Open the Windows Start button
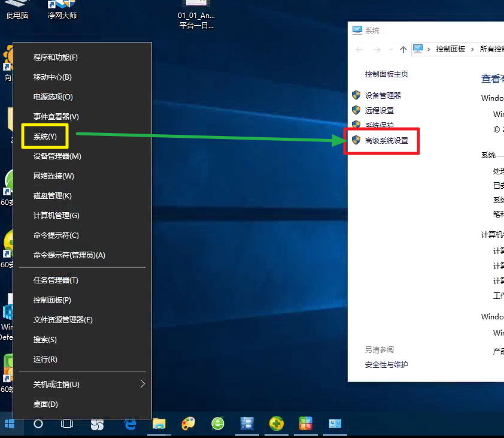504x438 pixels. point(10,424)
